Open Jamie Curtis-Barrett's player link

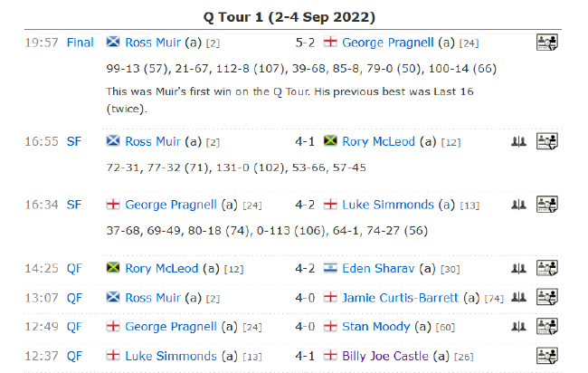[x=400, y=298]
